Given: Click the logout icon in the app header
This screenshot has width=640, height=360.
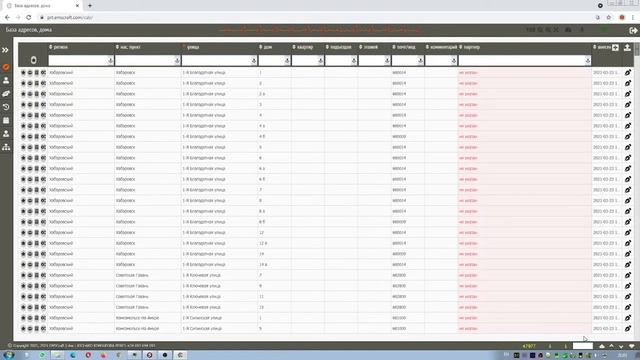Looking at the screenshot, I should click(x=633, y=30).
